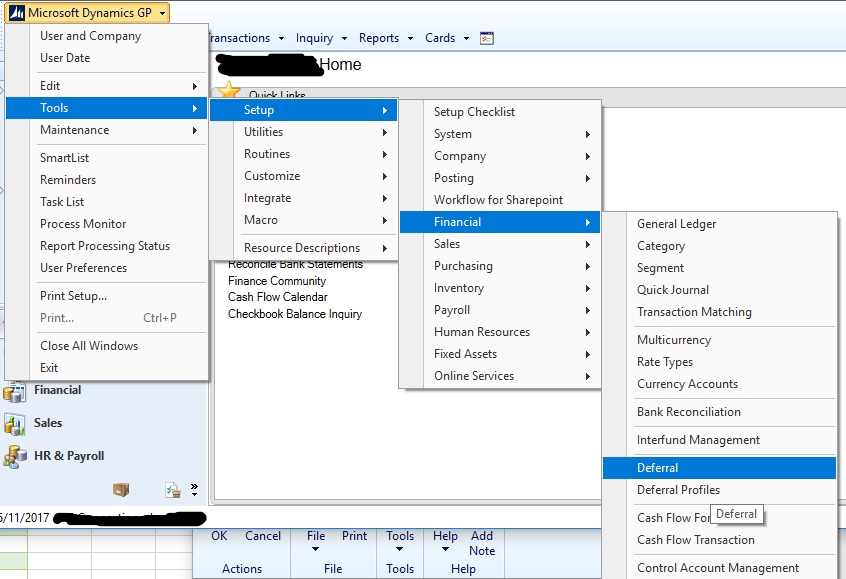Screen dimensions: 846x579
Task: Expand the Company setup submenu
Action: [x=500, y=156]
